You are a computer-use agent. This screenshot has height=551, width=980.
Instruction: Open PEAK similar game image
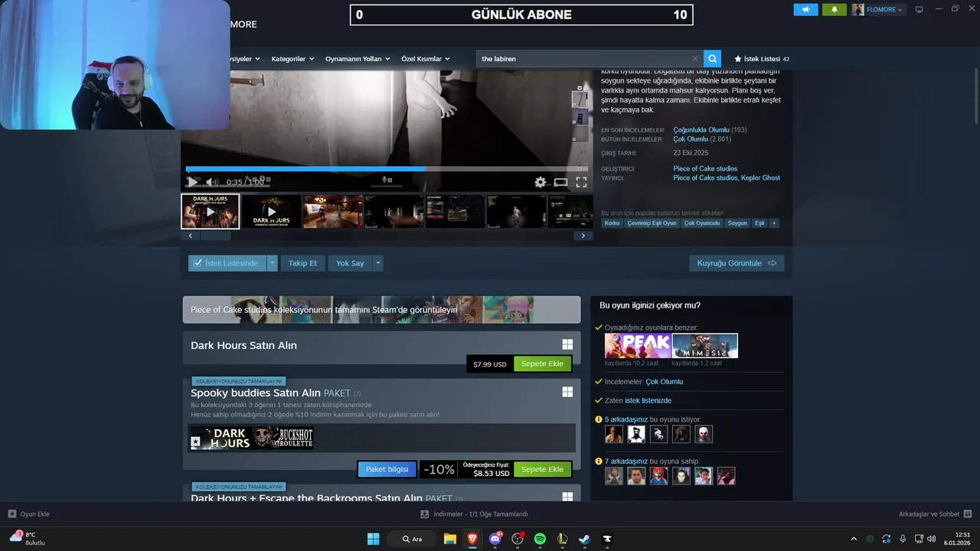(638, 346)
